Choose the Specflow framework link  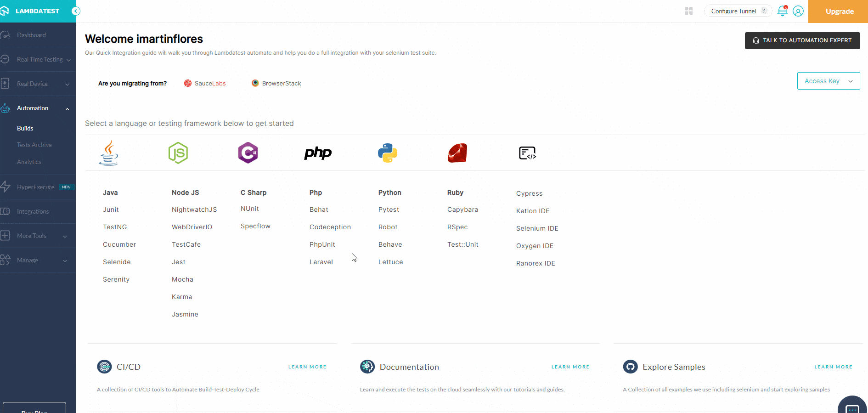[x=255, y=226]
